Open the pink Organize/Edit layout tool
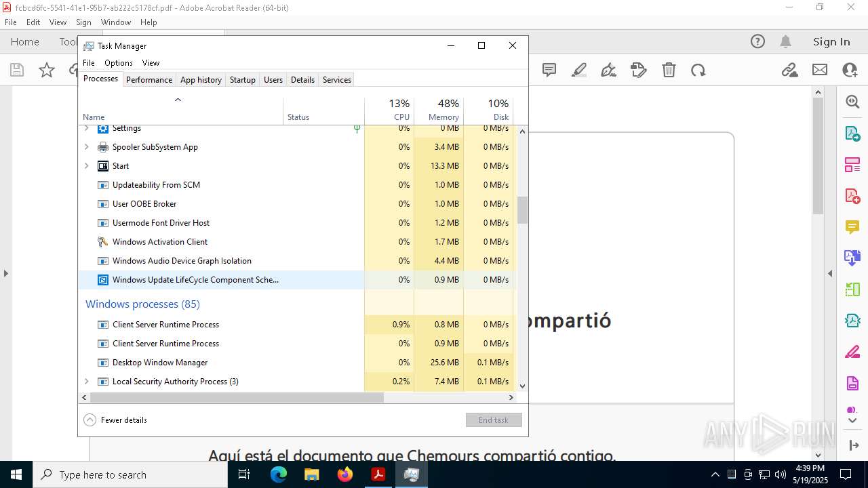The height and width of the screenshot is (488, 868). (852, 164)
